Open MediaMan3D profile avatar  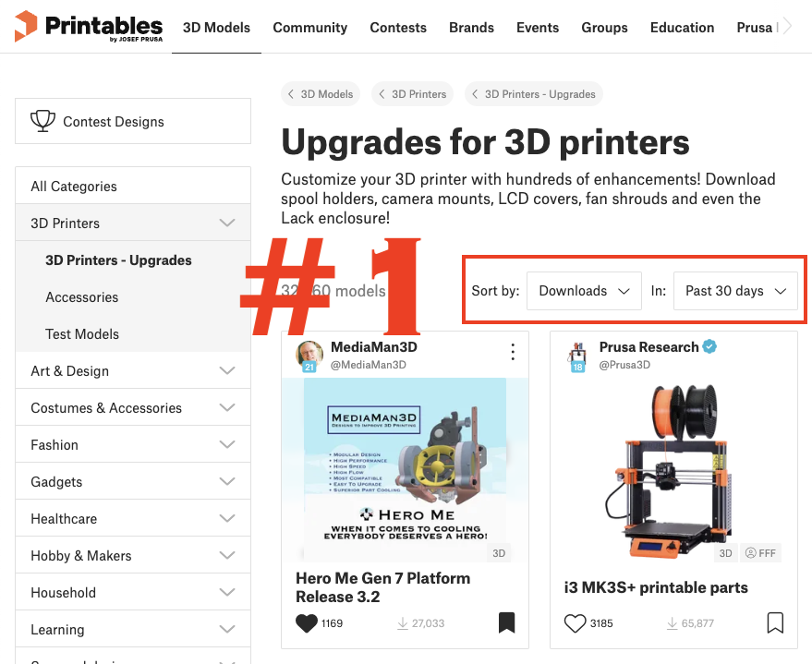(x=309, y=356)
